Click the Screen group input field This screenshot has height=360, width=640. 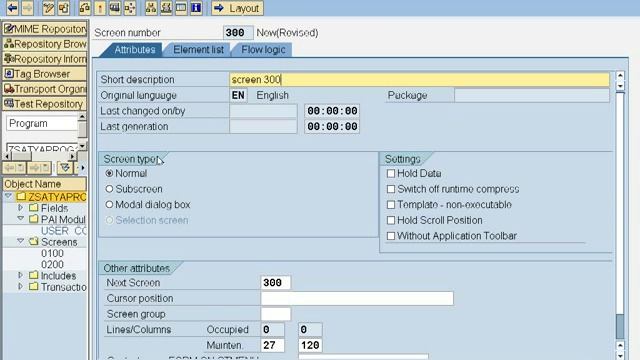coord(276,314)
